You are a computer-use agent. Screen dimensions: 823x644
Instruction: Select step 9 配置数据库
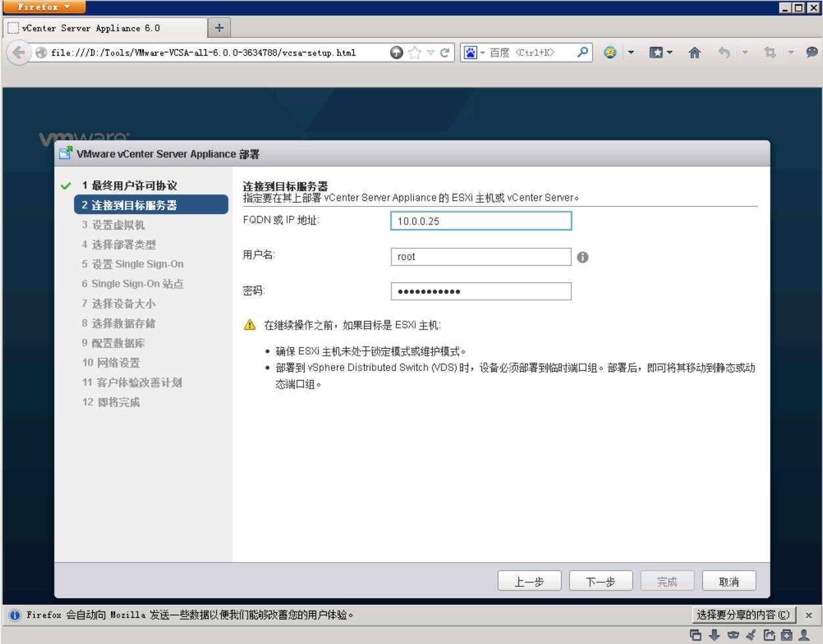[114, 343]
